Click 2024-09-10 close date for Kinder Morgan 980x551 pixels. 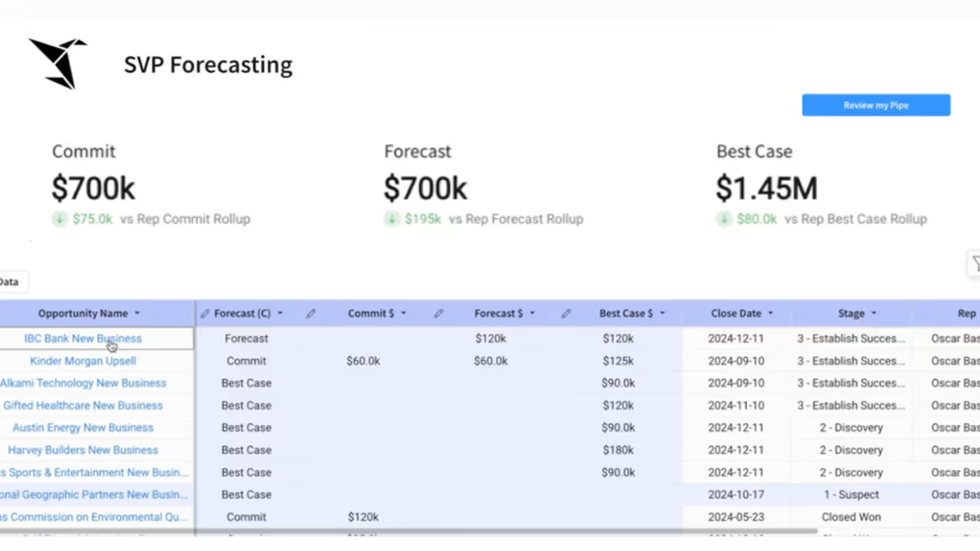coord(736,361)
